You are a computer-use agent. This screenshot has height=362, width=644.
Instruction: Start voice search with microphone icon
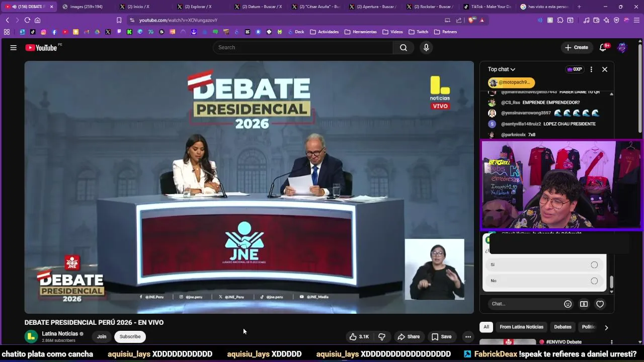click(426, 47)
